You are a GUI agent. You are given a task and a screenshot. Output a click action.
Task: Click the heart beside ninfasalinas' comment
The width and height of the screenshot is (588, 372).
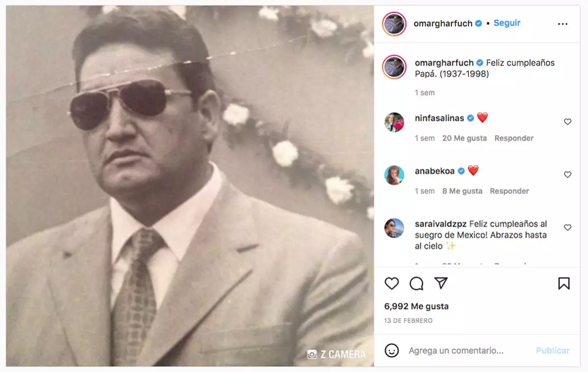tap(567, 121)
